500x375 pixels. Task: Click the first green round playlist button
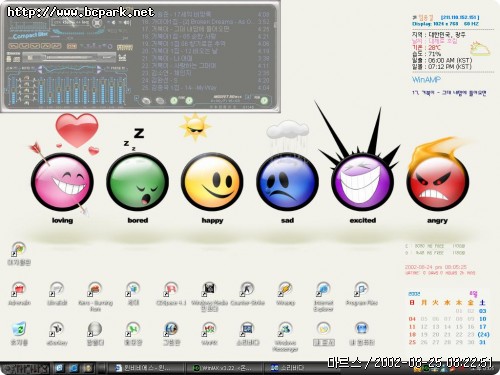coord(174,100)
